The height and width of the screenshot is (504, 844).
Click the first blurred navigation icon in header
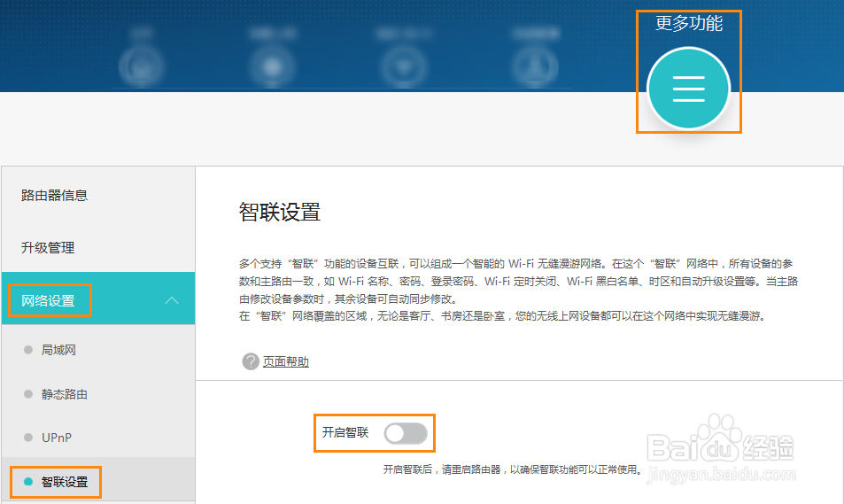[141, 66]
